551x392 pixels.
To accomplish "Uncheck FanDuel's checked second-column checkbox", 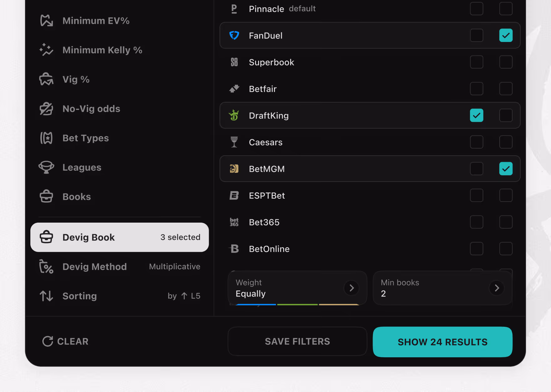I will (x=506, y=35).
